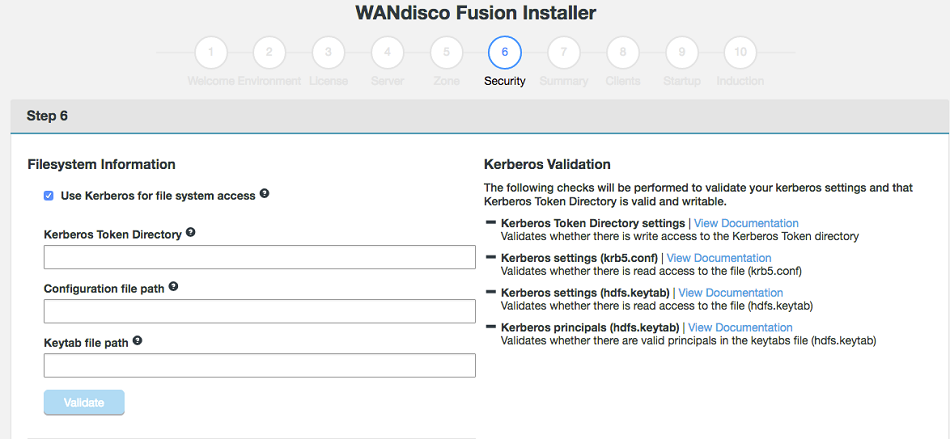Go to step 10 Induction
Screen dimensions: 950x439
tap(740, 53)
